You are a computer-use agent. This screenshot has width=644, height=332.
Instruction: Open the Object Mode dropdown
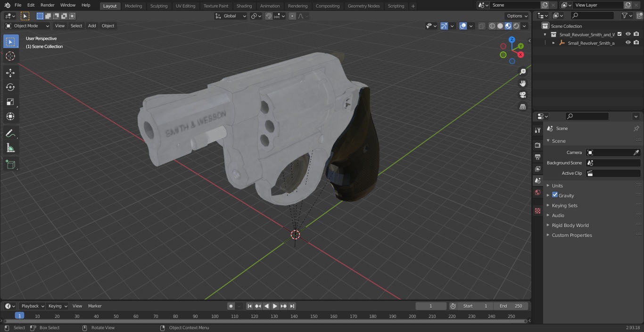27,26
